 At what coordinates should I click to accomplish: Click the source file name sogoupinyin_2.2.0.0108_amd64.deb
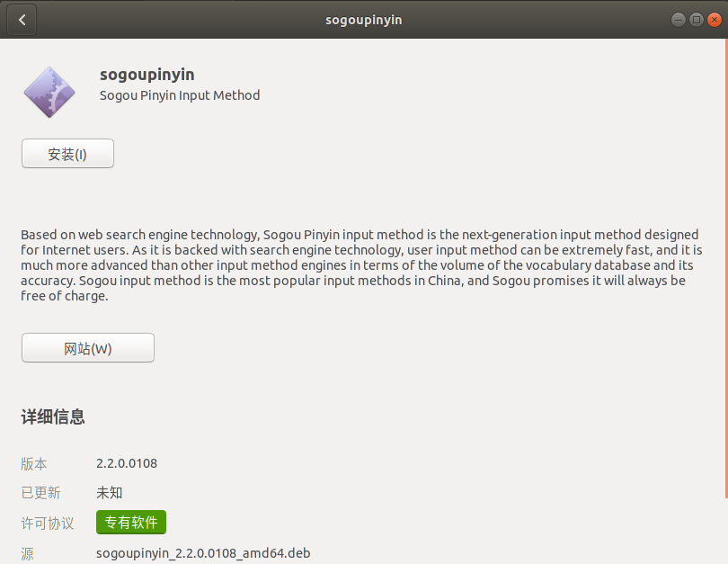(203, 553)
